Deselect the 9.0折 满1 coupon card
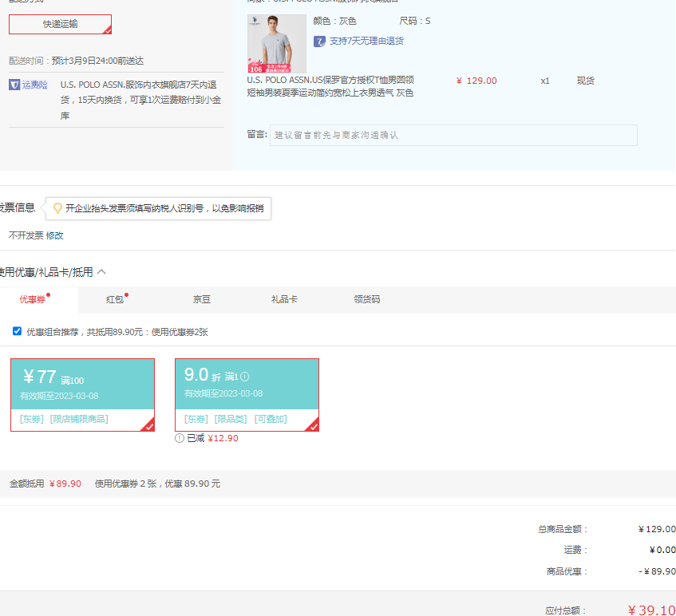This screenshot has width=676, height=616. 247,395
